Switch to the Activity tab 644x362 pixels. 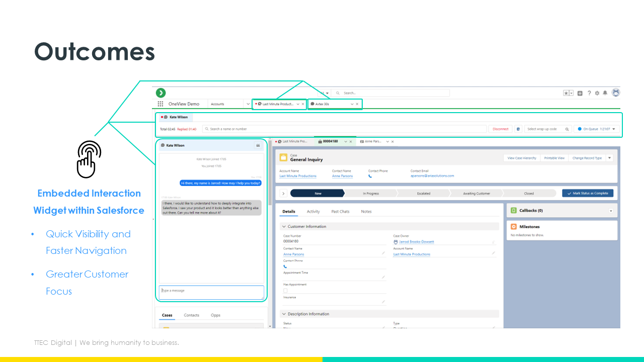click(x=313, y=212)
